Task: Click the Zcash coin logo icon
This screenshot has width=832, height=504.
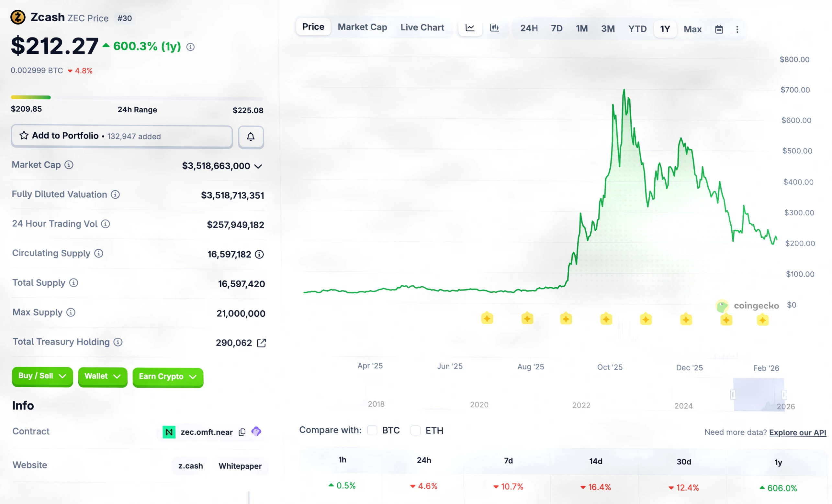Action: (x=18, y=17)
